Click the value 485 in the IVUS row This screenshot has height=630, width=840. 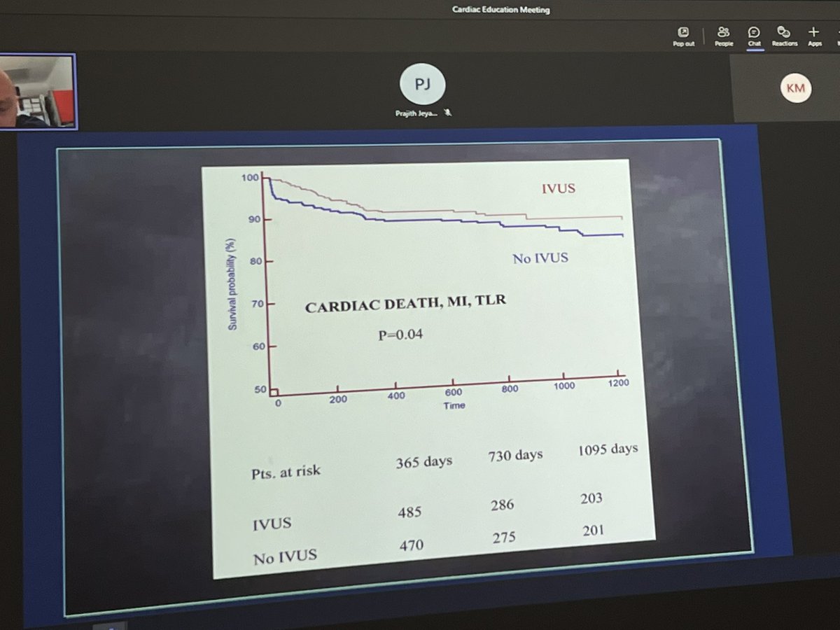pos(409,512)
